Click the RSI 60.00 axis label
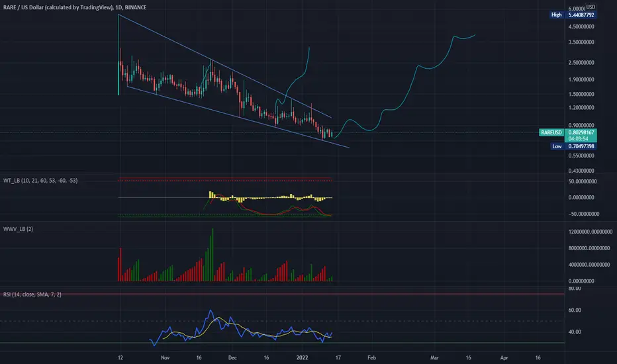 pyautogui.click(x=575, y=310)
